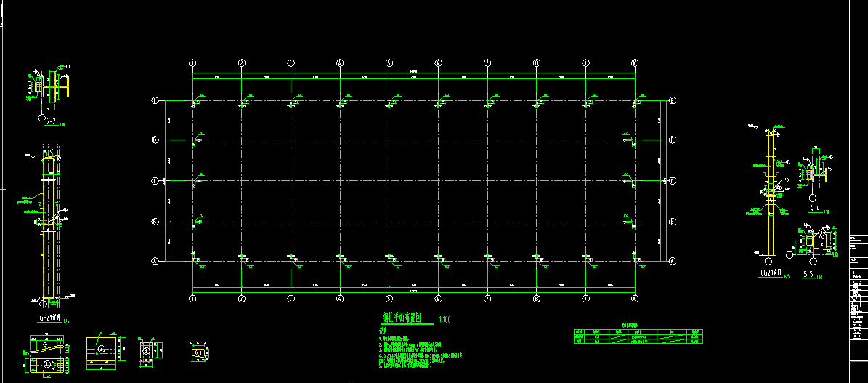
Task: Click bottom grid bubble number 6
Action: click(438, 299)
